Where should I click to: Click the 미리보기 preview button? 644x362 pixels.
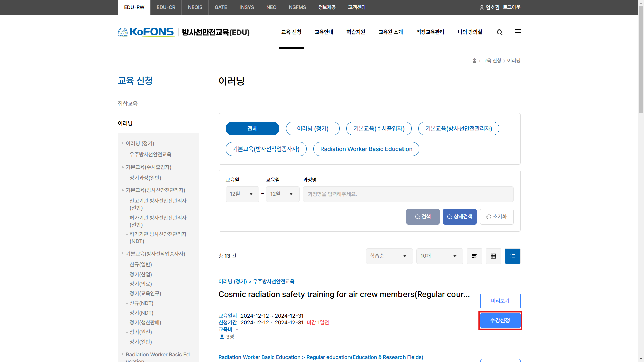[500, 301]
